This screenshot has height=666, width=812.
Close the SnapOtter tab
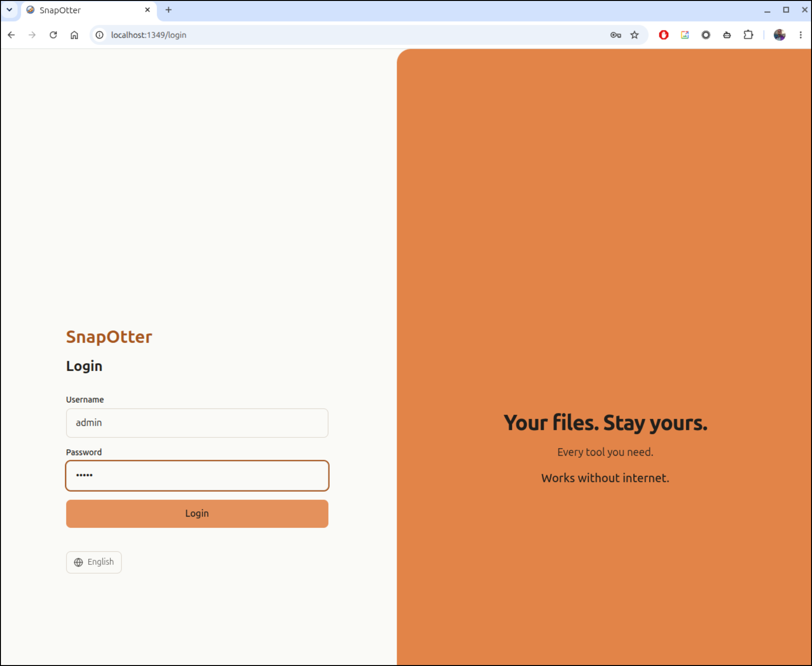tap(148, 10)
